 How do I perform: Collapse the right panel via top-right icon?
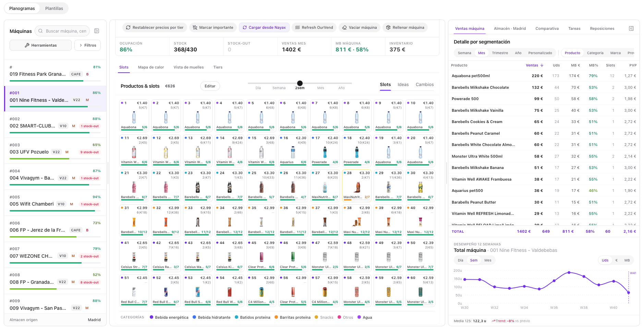coord(631,28)
